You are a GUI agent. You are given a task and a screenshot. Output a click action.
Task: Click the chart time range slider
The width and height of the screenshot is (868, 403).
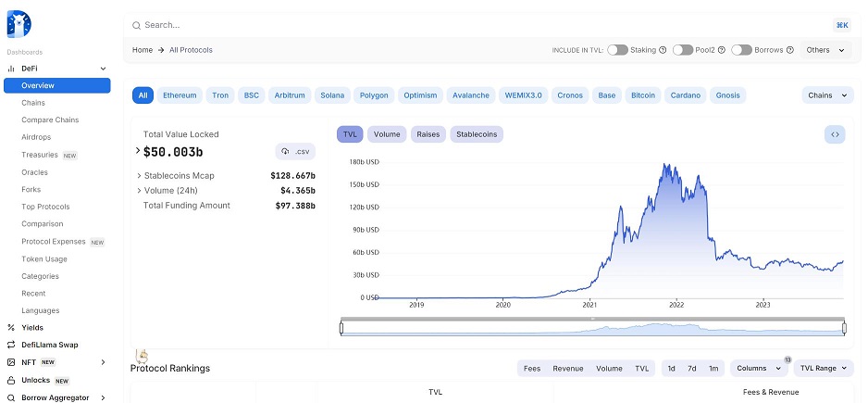click(592, 328)
